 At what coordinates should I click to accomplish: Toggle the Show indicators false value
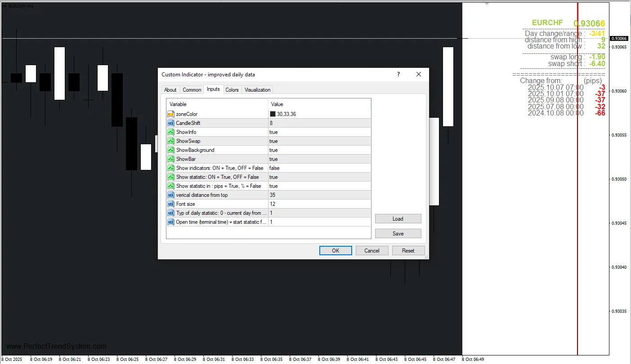(319, 168)
